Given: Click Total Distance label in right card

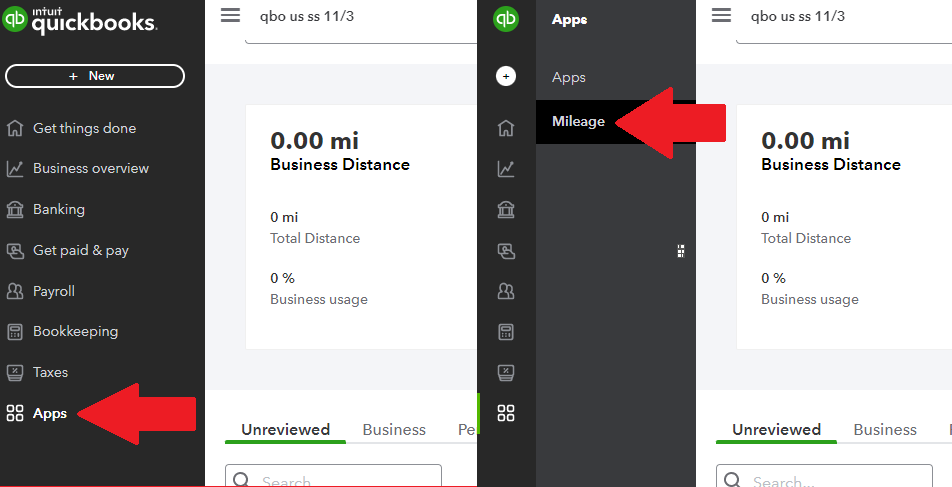Looking at the screenshot, I should pyautogui.click(x=806, y=238).
